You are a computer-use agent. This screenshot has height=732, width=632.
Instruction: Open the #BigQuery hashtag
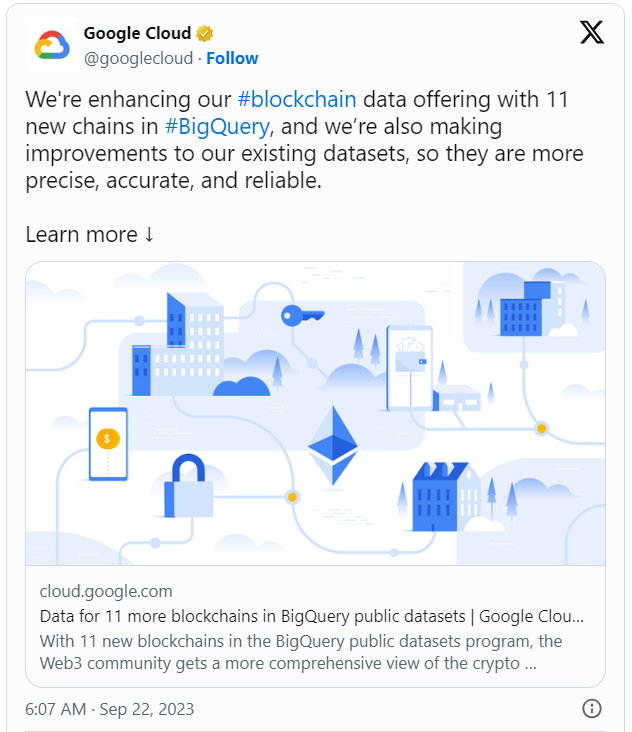[x=217, y=127]
